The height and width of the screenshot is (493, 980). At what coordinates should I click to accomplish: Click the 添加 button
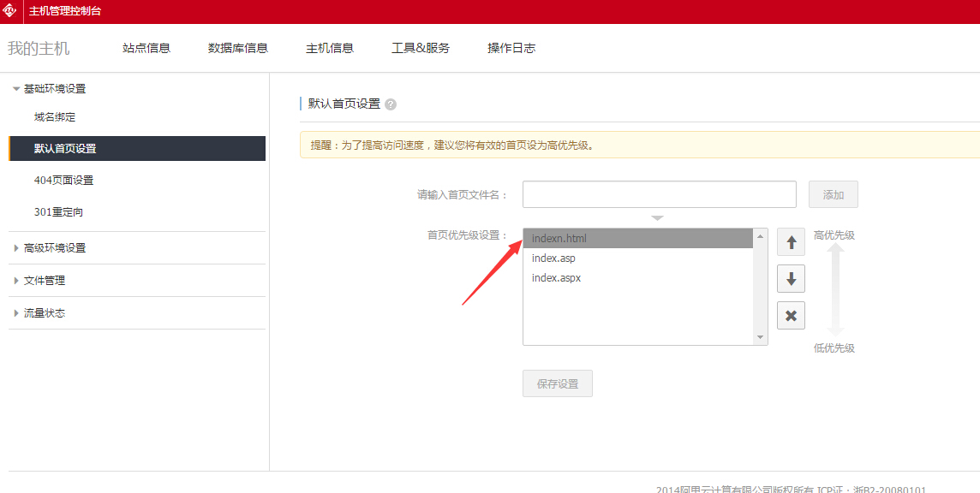[833, 194]
